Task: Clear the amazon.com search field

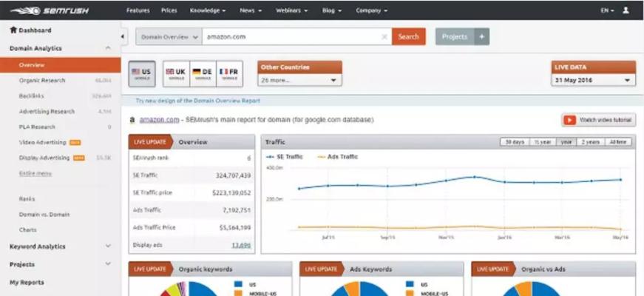Action: pyautogui.click(x=384, y=37)
